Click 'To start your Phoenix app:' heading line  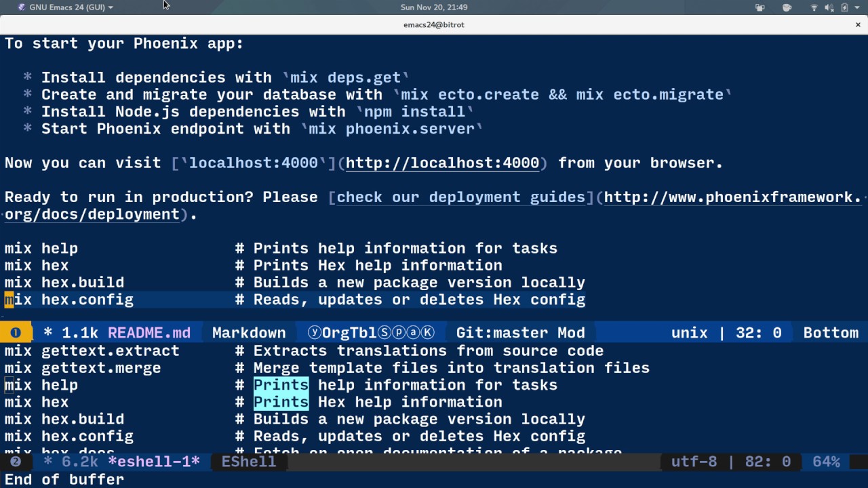point(124,43)
